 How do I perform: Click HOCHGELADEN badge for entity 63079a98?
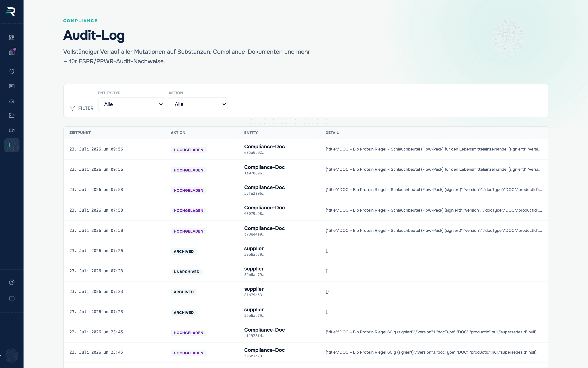[x=189, y=210]
